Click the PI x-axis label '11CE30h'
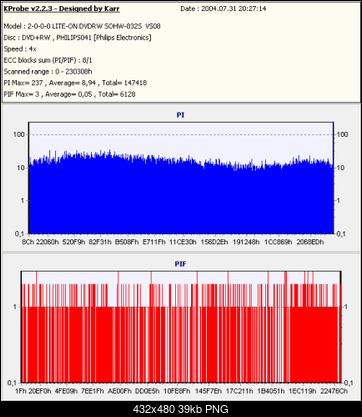This screenshot has height=417, width=362. coord(183,242)
